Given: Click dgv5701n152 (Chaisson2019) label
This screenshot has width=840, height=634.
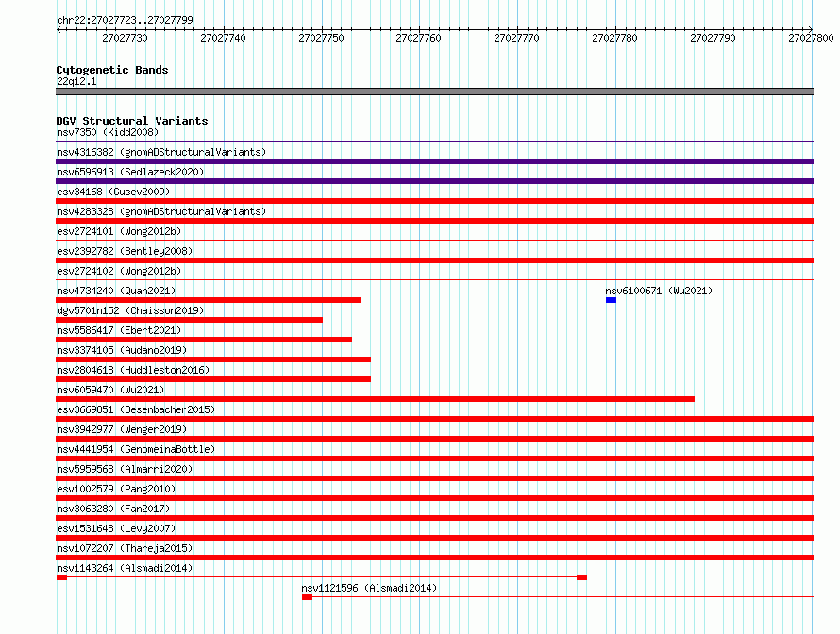Looking at the screenshot, I should click(x=130, y=310).
